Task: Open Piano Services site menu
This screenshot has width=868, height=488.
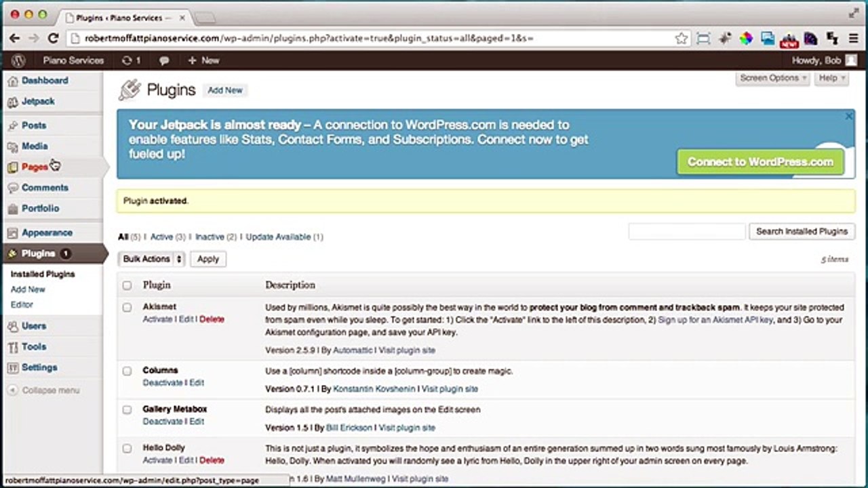Action: [73, 60]
